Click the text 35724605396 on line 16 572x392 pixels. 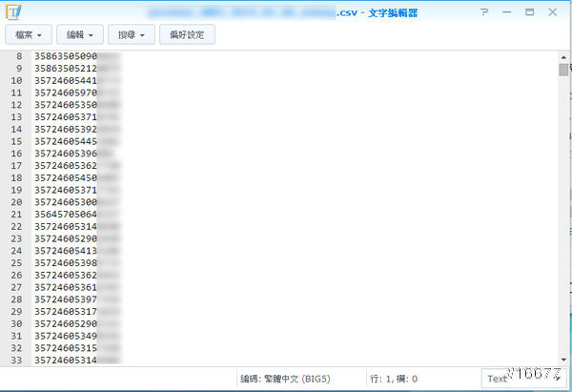pos(66,154)
